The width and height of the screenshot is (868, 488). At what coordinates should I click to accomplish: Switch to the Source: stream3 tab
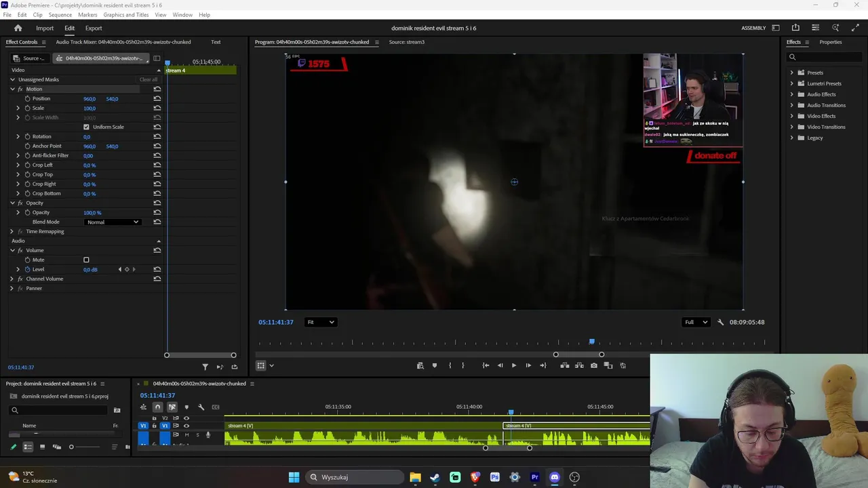[x=407, y=42]
